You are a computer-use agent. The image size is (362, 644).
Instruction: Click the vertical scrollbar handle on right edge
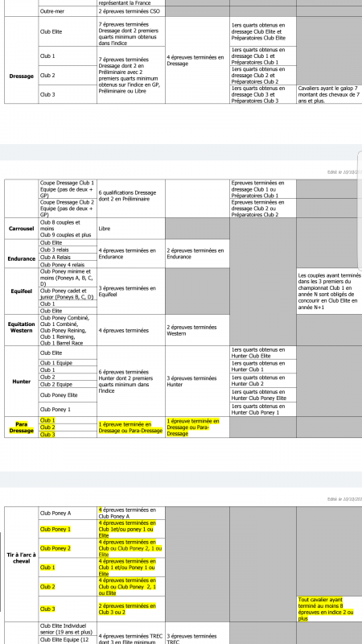(360, 209)
